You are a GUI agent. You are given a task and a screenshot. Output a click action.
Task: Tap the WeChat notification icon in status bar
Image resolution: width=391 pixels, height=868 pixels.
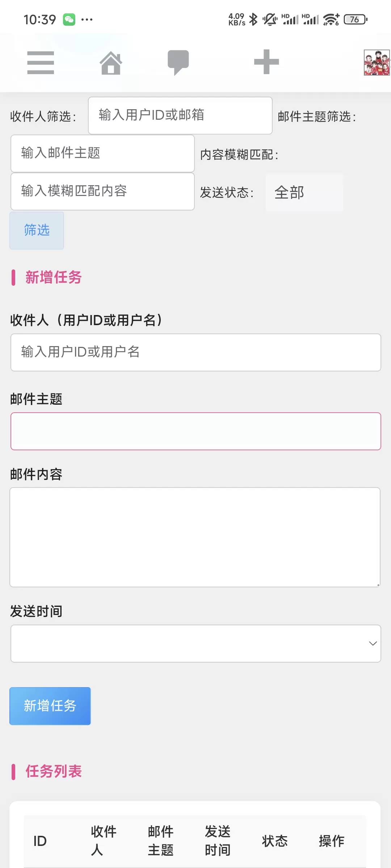(69, 20)
